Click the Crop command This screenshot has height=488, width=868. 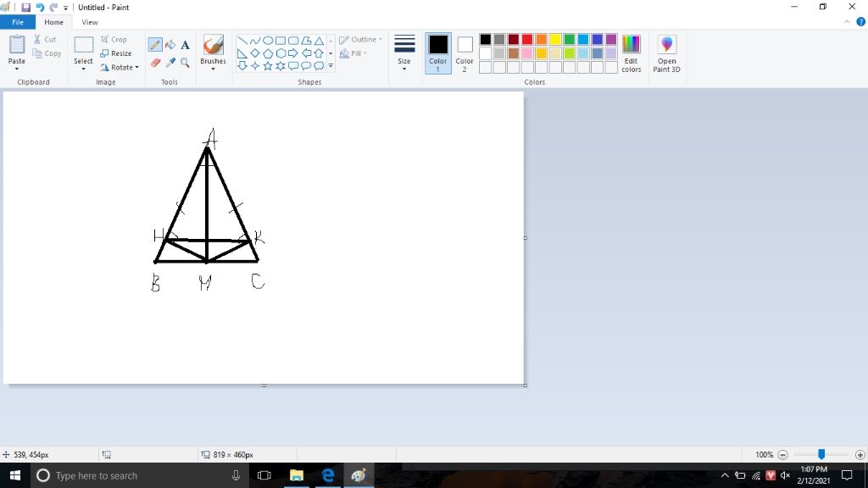point(114,39)
